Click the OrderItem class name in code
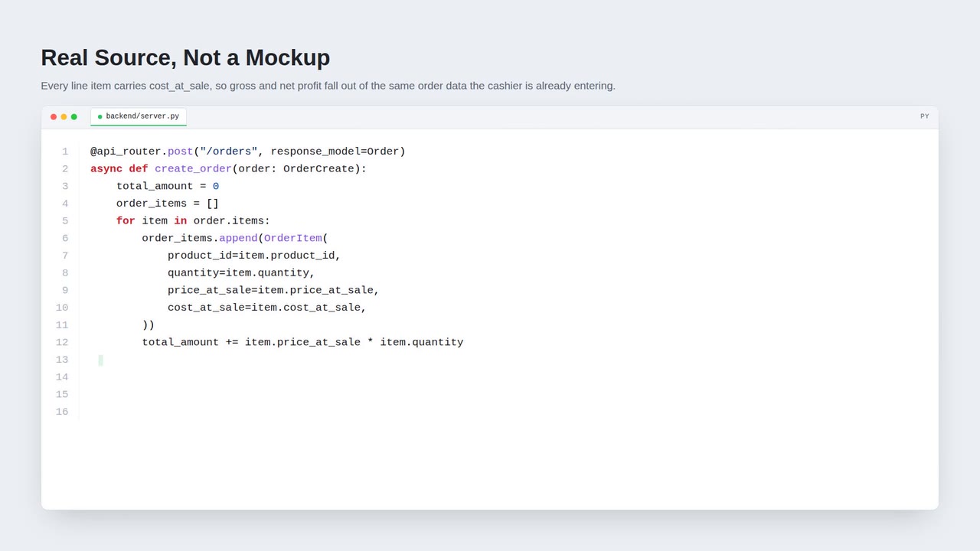Image resolution: width=980 pixels, height=551 pixels. [293, 239]
